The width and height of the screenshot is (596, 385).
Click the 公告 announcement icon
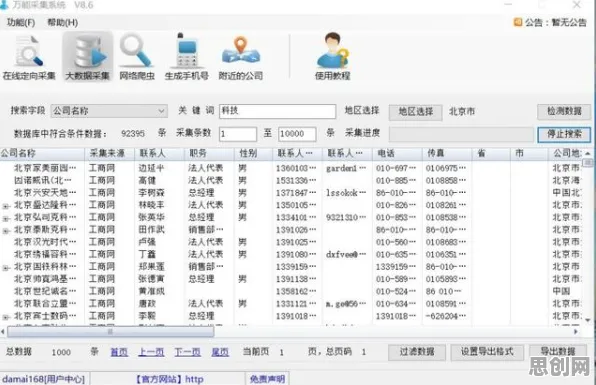(518, 22)
